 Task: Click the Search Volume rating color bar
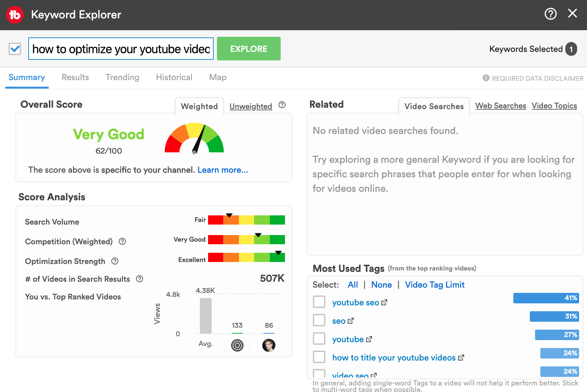[246, 220]
